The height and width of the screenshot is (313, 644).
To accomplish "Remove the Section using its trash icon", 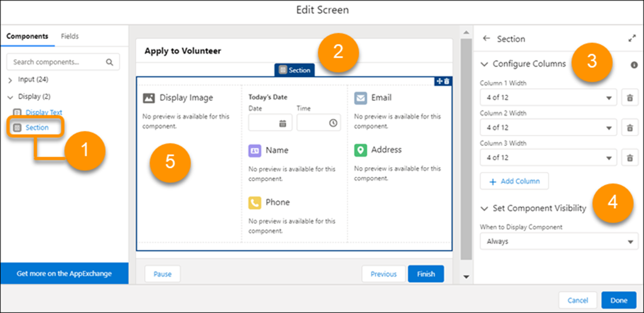I will click(x=445, y=81).
